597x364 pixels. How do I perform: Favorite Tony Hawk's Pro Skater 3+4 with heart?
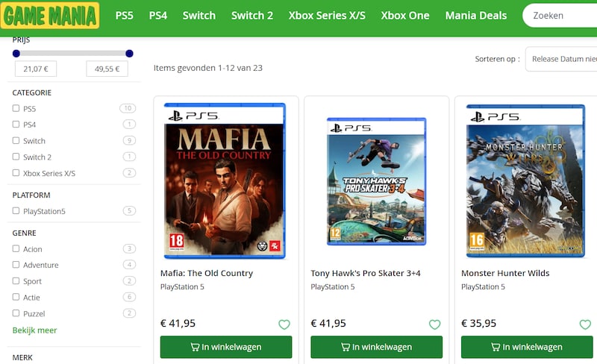(x=435, y=324)
